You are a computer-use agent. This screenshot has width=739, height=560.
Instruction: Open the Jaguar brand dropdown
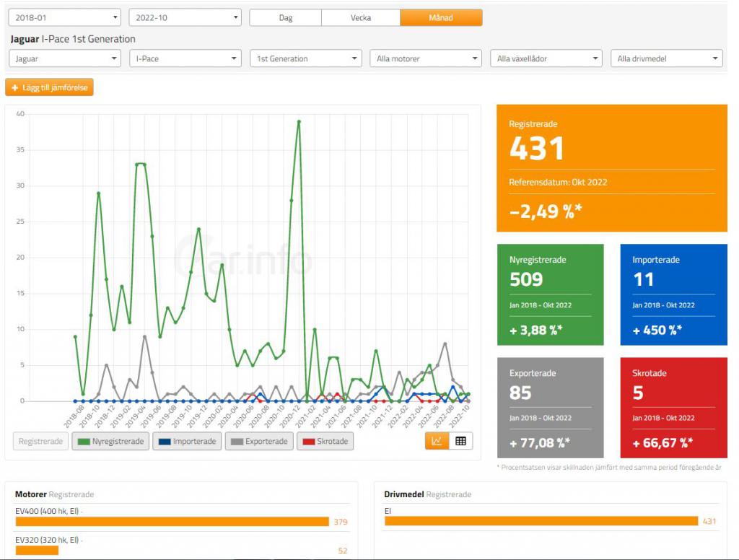pos(64,58)
